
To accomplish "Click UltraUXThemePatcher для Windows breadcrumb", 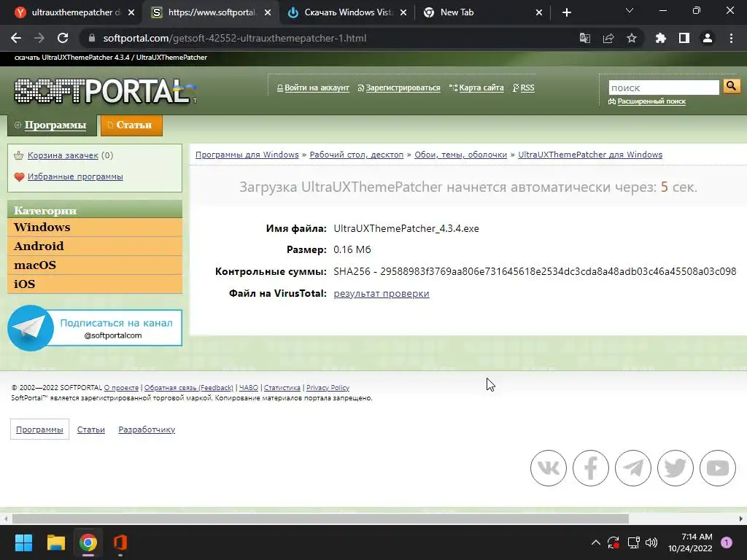I will click(590, 155).
